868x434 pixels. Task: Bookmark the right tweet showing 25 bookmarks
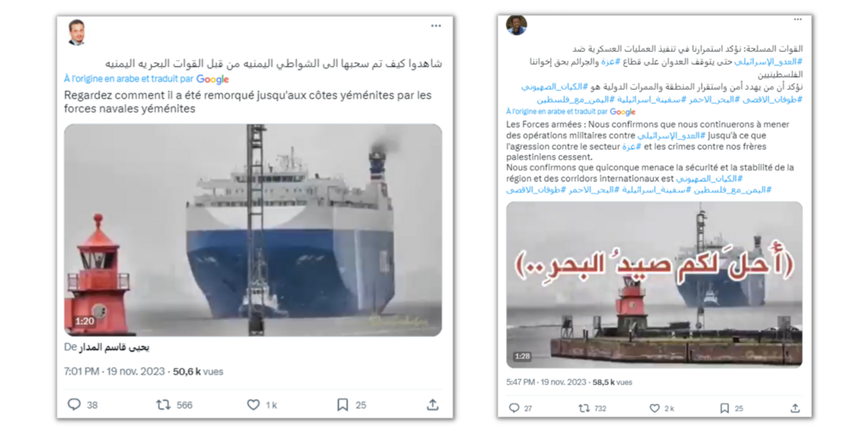(725, 408)
